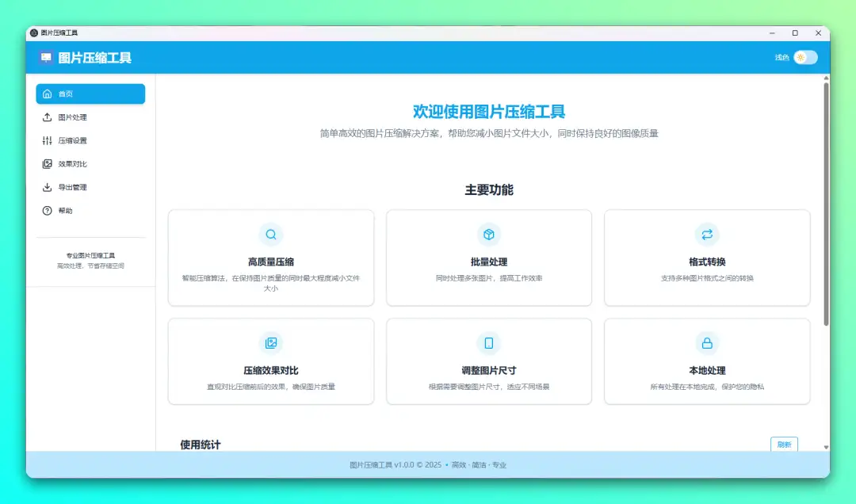Viewport: 856px width, 504px height.
Task: Click the question mark 帮助 sidebar icon
Action: click(x=48, y=211)
